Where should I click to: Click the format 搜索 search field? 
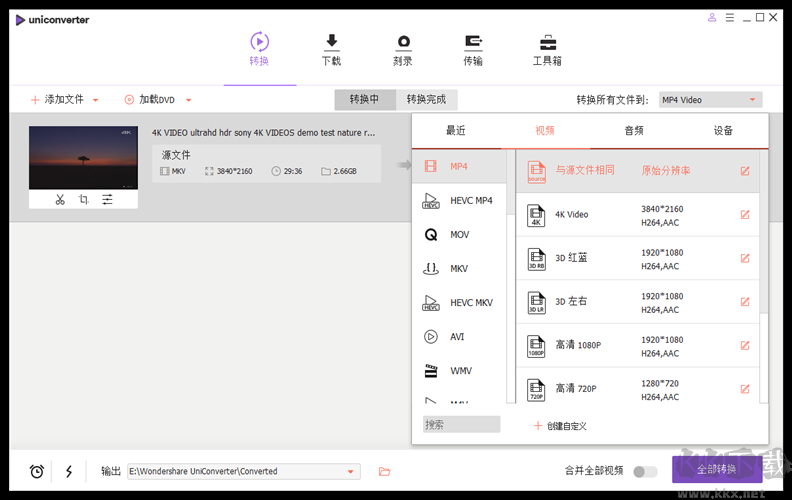click(x=461, y=425)
